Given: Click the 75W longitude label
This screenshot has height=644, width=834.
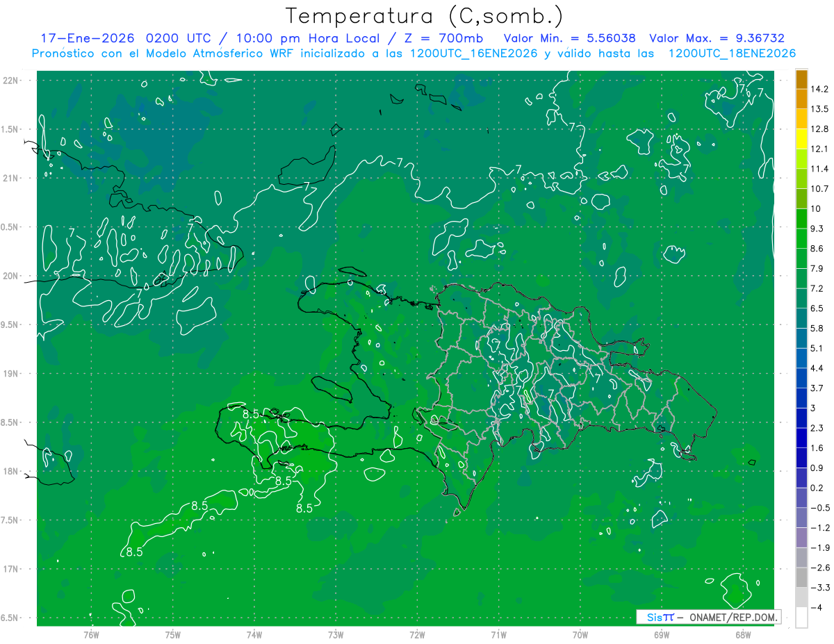Looking at the screenshot, I should coord(173,634).
